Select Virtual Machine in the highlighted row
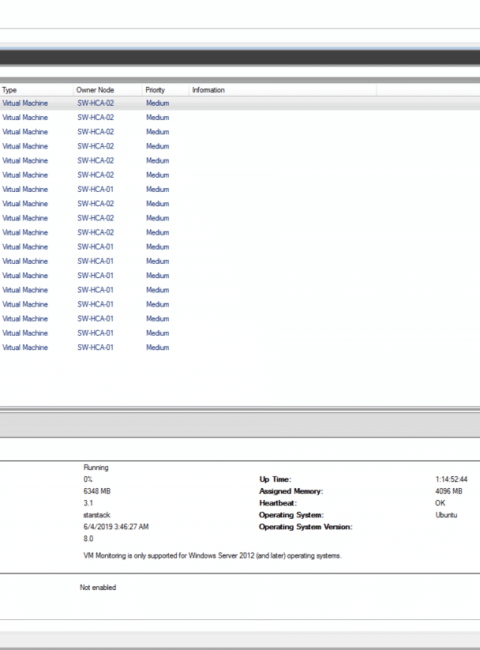Image resolution: width=480 pixels, height=650 pixels. (25, 103)
